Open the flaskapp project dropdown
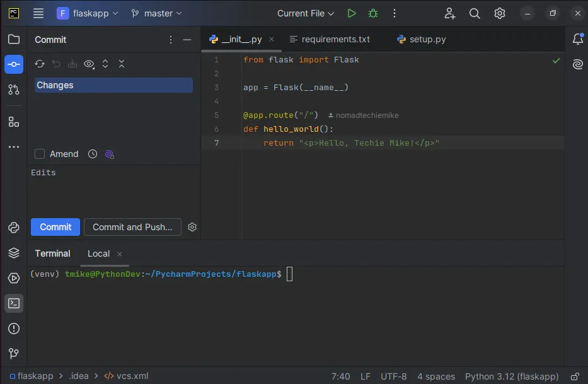This screenshot has height=384, width=588. pyautogui.click(x=88, y=13)
